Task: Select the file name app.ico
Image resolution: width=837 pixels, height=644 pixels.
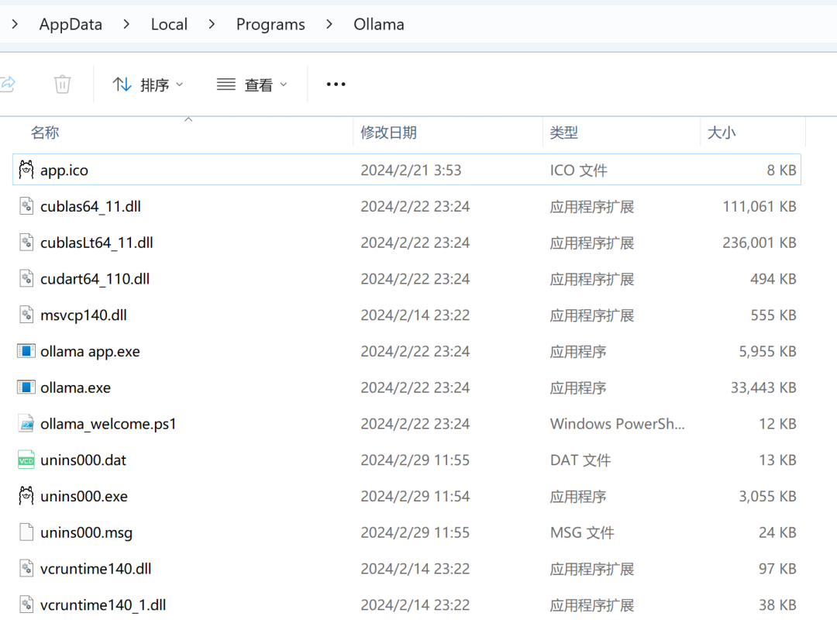Action: coord(64,170)
